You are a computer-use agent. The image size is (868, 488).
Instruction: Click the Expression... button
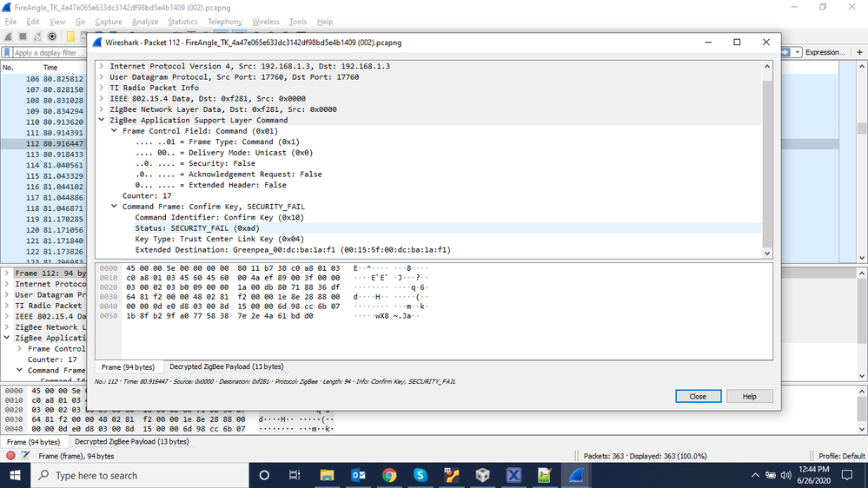pos(825,52)
